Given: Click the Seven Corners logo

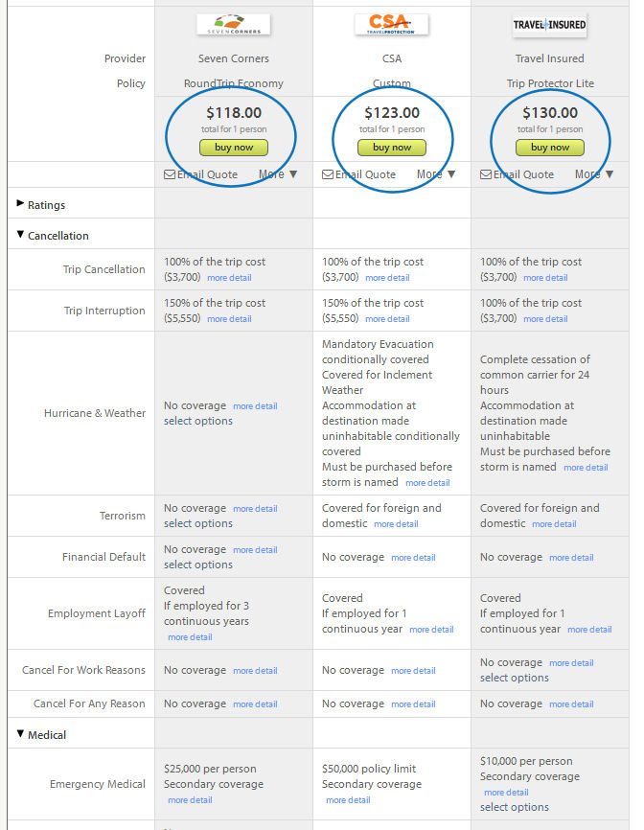Looking at the screenshot, I should (x=234, y=24).
